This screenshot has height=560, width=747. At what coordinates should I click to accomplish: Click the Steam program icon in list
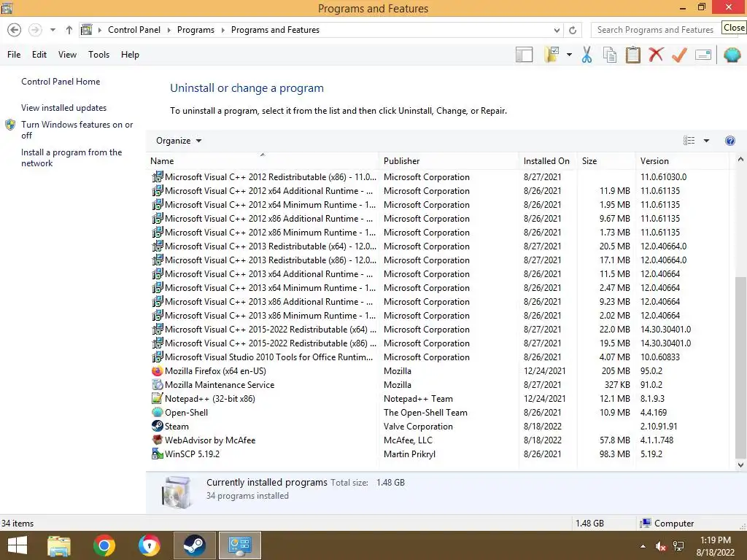click(158, 426)
